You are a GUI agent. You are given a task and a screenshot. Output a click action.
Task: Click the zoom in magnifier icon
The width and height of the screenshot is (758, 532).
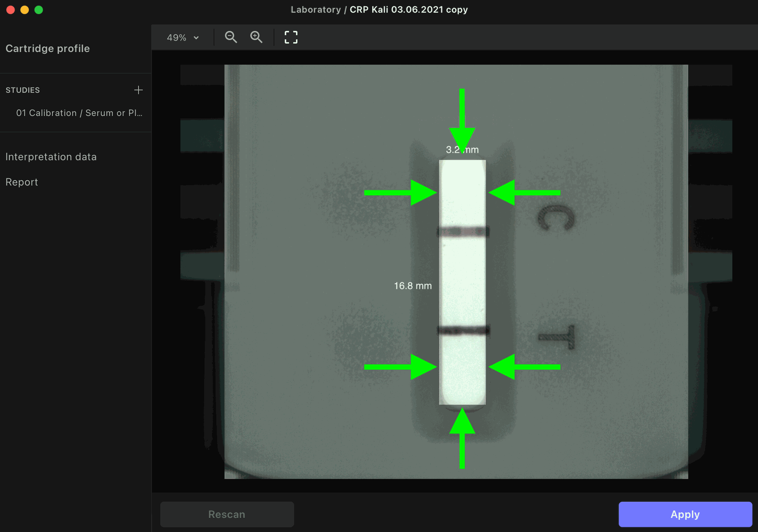point(256,37)
